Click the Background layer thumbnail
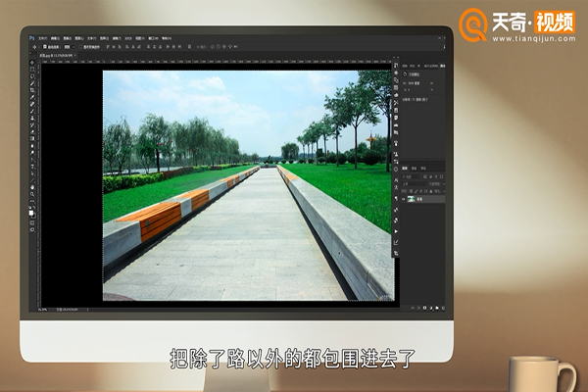Screen dimensions: 588x392 pos(411,199)
